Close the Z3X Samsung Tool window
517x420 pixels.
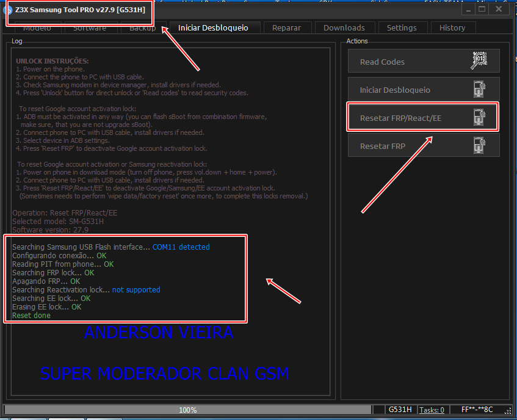click(499, 9)
